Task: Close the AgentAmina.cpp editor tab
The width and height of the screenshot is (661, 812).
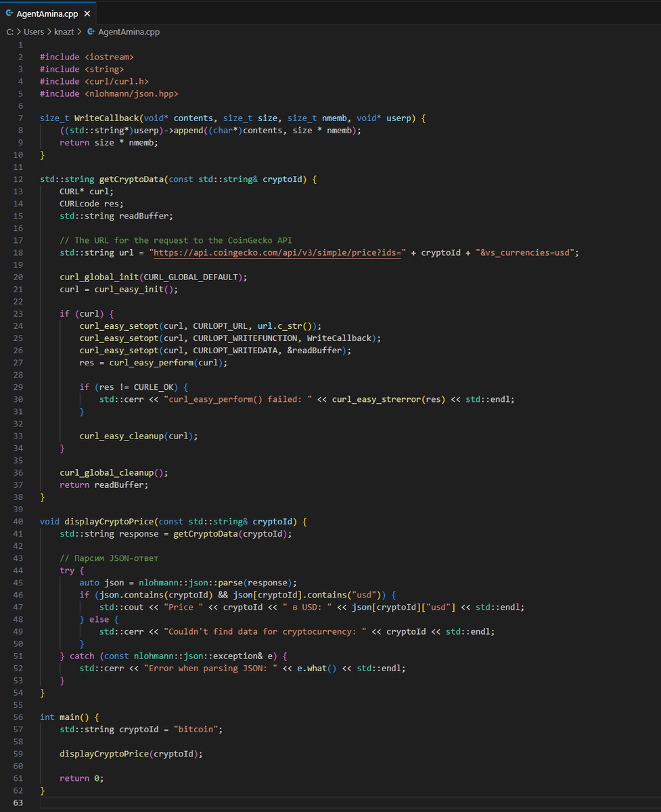Action: tap(87, 14)
